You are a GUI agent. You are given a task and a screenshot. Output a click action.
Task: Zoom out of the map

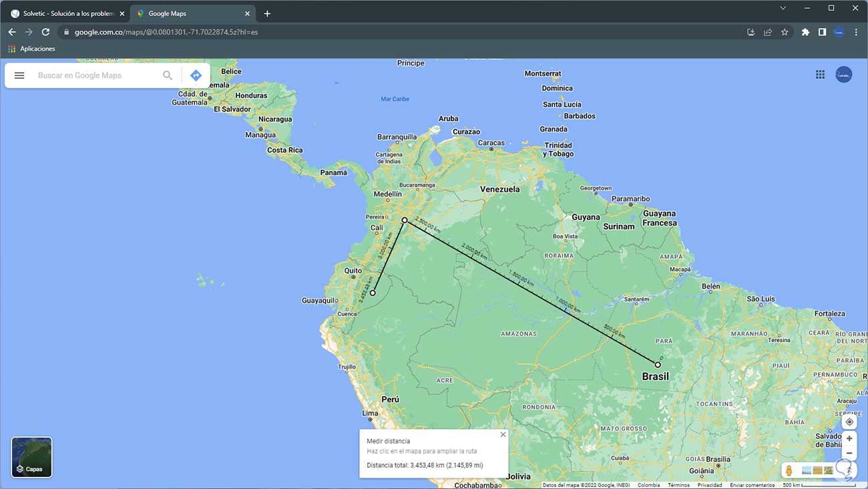coord(849,454)
